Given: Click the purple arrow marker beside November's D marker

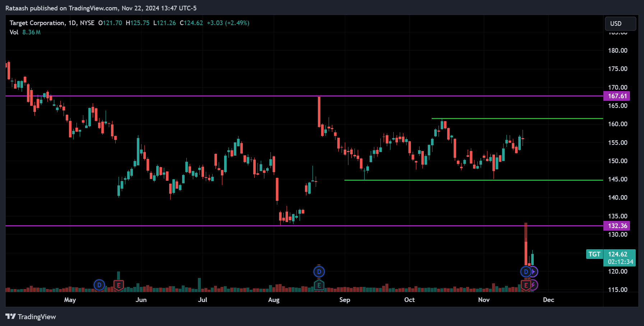Looking at the screenshot, I should [534, 272].
